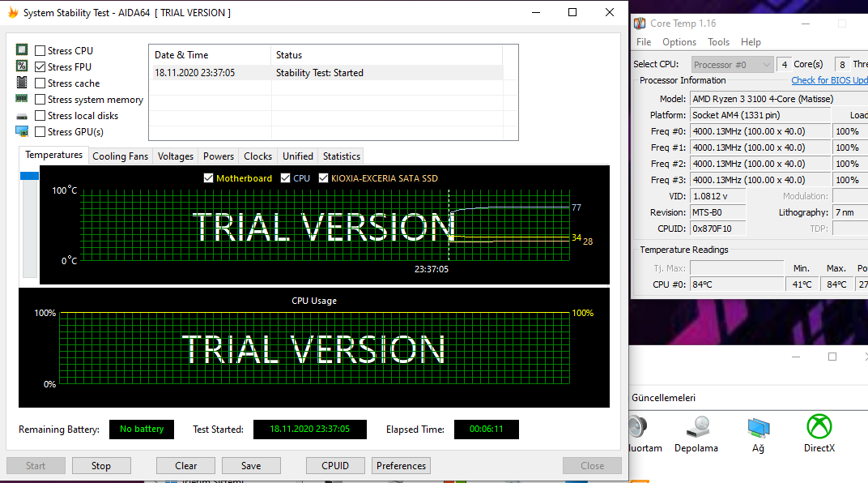Screen dimensions: 868x483
Task: Click the Clear button
Action: 185,466
